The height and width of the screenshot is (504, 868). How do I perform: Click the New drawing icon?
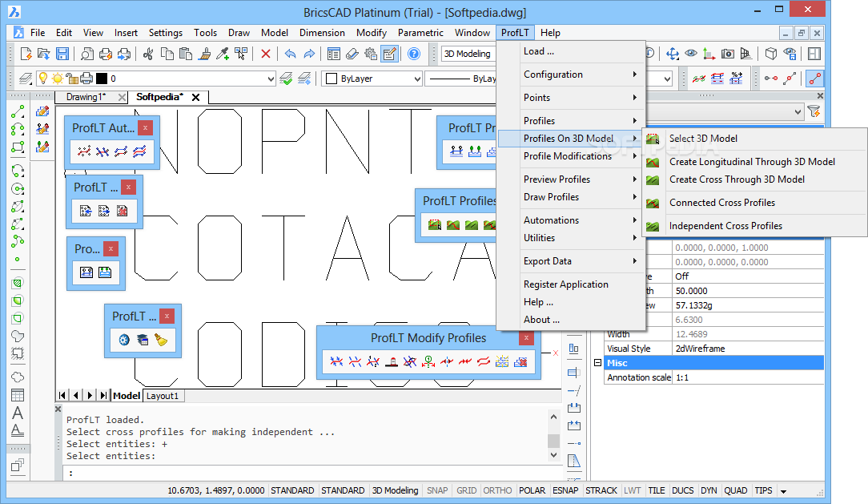coord(26,54)
